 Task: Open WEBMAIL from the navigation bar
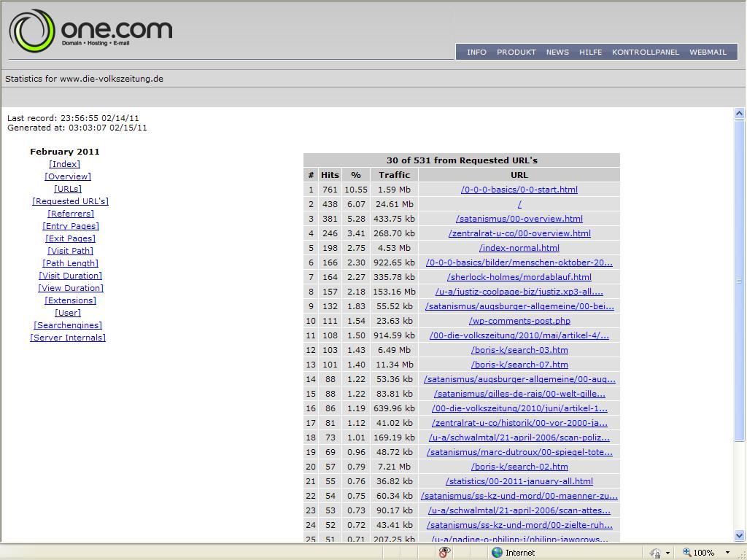click(x=708, y=52)
